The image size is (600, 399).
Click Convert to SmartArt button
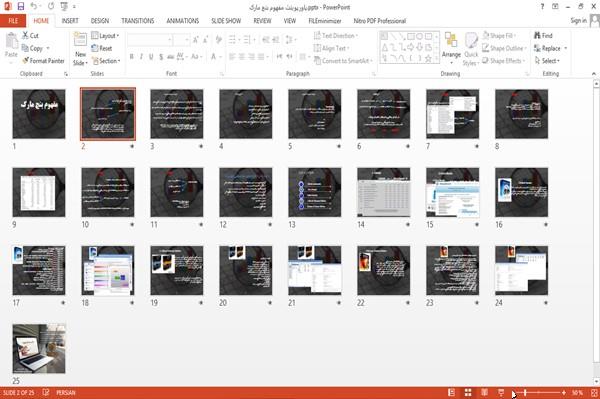click(x=343, y=61)
